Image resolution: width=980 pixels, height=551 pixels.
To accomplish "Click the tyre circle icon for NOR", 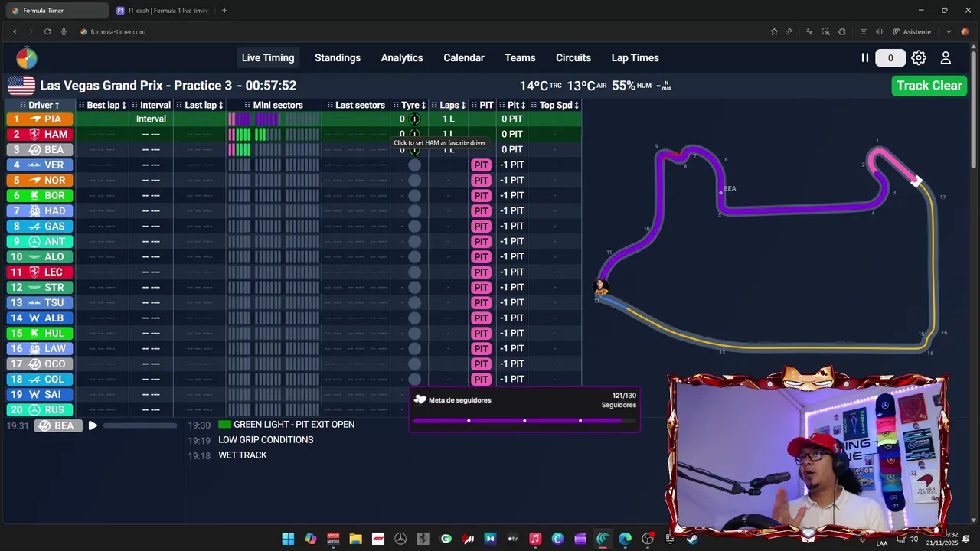I will (414, 180).
